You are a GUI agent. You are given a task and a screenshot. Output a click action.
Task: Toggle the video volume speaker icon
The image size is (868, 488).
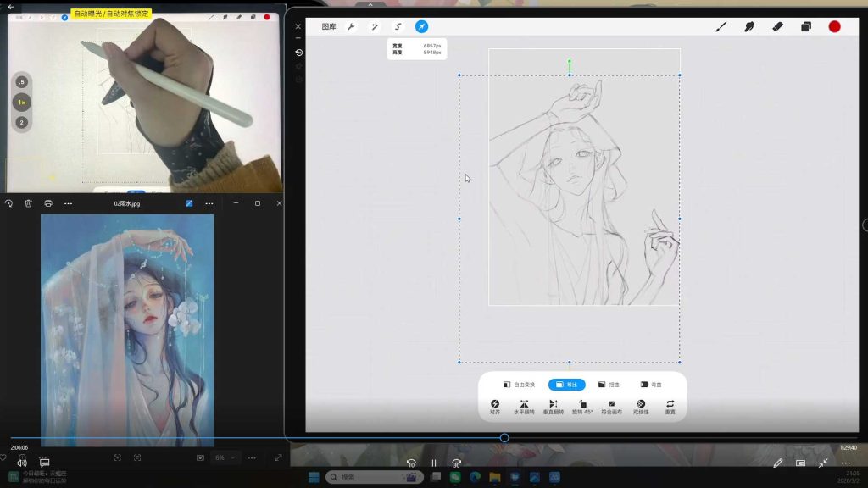22,463
